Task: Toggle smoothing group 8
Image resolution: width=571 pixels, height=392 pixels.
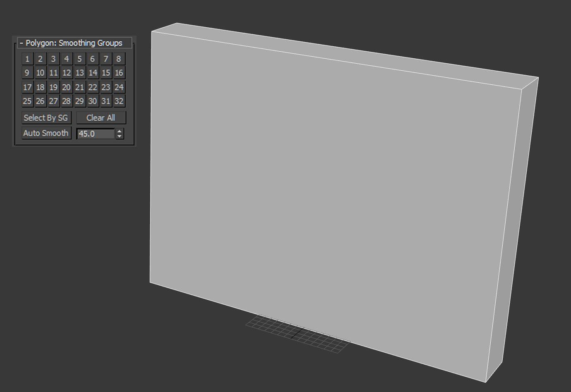Action: (x=118, y=59)
